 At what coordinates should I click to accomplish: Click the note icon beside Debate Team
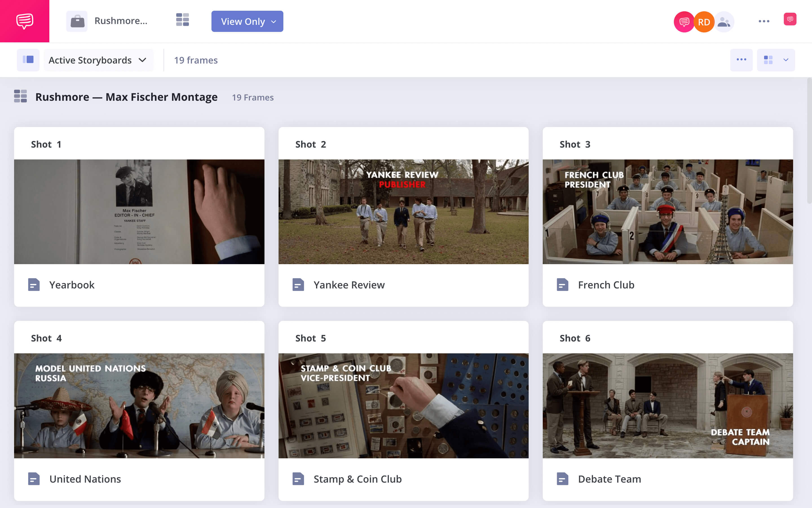[563, 479]
